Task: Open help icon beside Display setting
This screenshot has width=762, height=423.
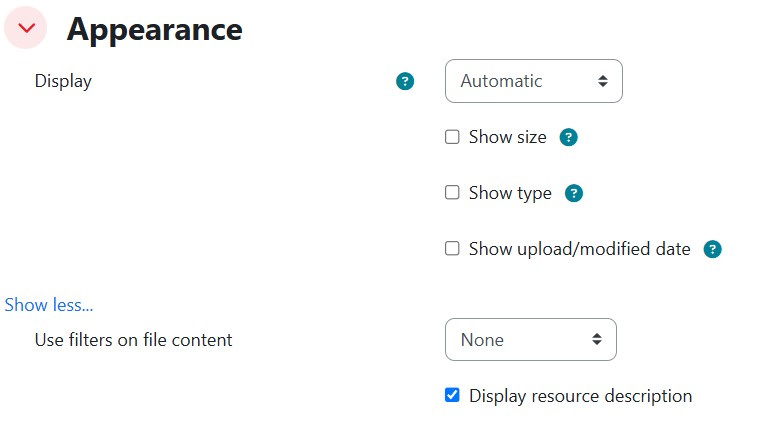Action: [x=405, y=82]
